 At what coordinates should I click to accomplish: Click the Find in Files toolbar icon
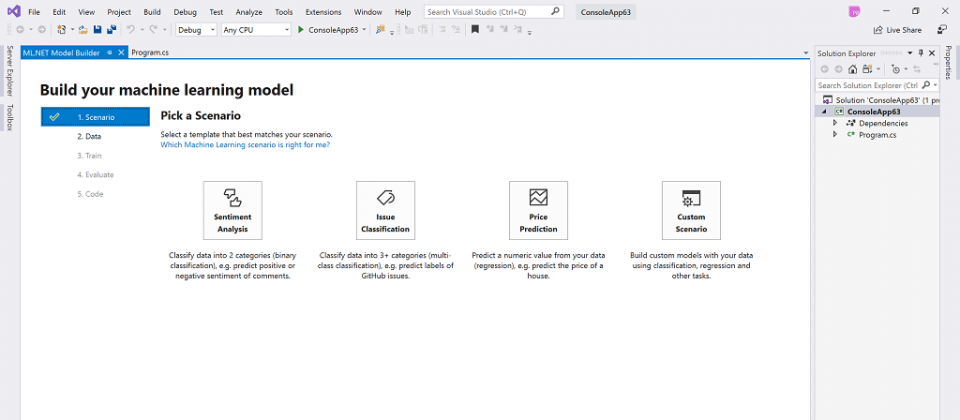coord(380,29)
